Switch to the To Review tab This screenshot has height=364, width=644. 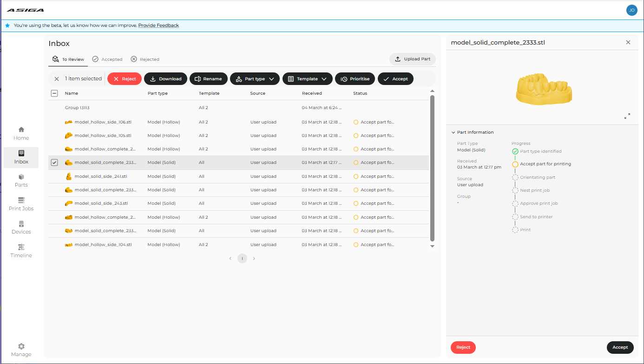coord(68,59)
